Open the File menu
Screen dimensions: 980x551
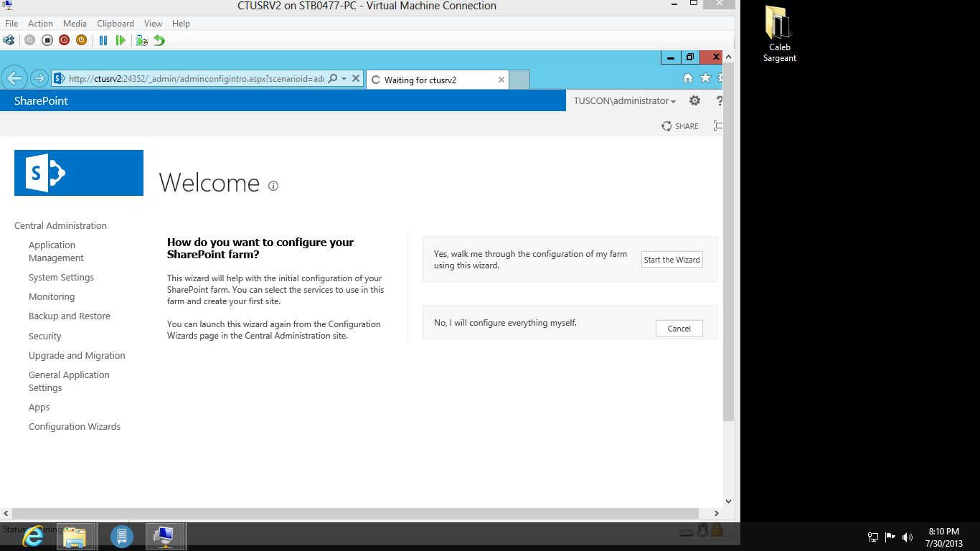[11, 24]
